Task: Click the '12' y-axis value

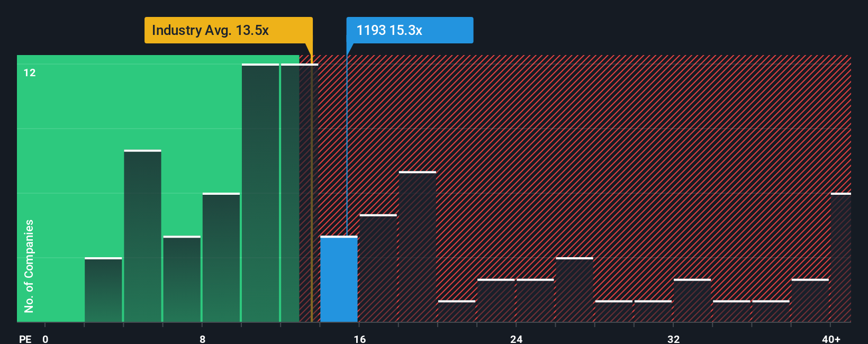Action: [x=30, y=73]
